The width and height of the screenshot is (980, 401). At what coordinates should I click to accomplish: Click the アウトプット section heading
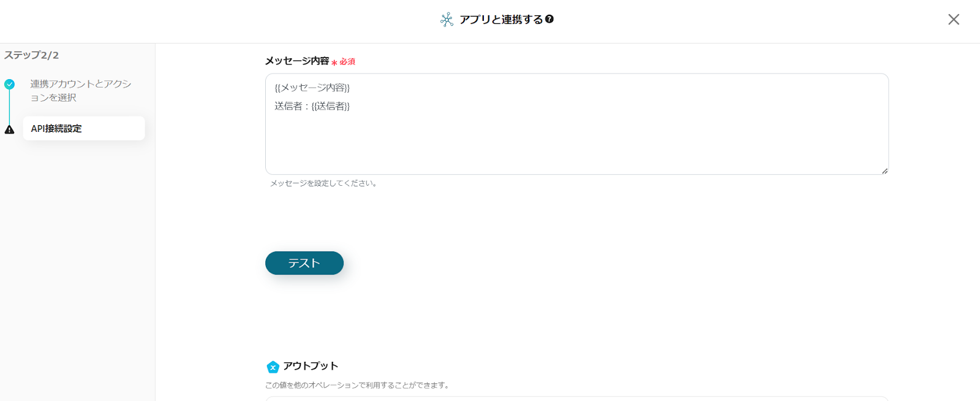click(x=311, y=366)
